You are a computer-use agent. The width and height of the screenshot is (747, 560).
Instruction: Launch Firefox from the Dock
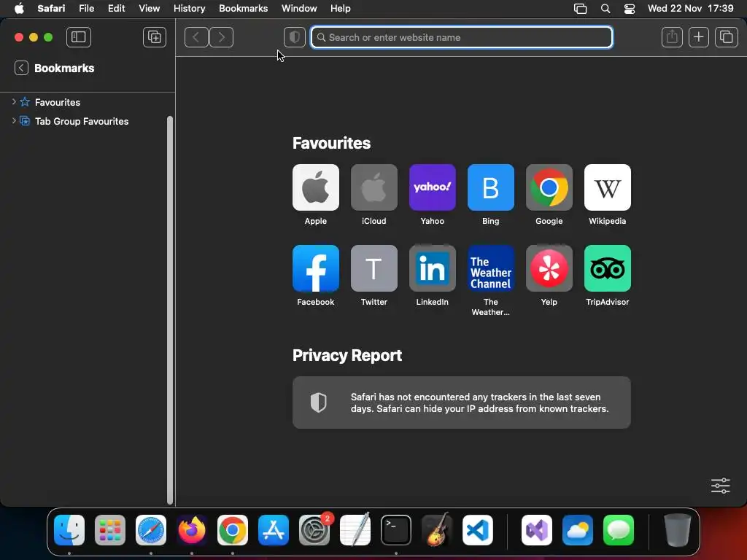tap(192, 530)
